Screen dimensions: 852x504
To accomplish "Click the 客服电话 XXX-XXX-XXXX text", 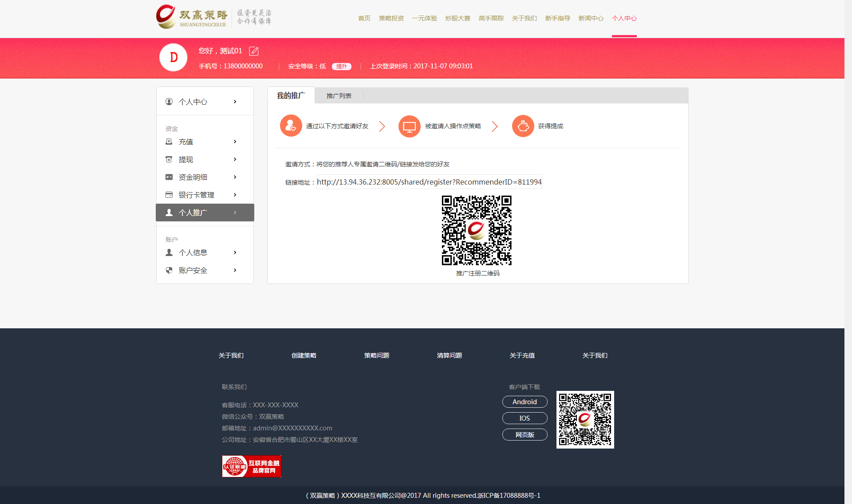I will point(260,405).
